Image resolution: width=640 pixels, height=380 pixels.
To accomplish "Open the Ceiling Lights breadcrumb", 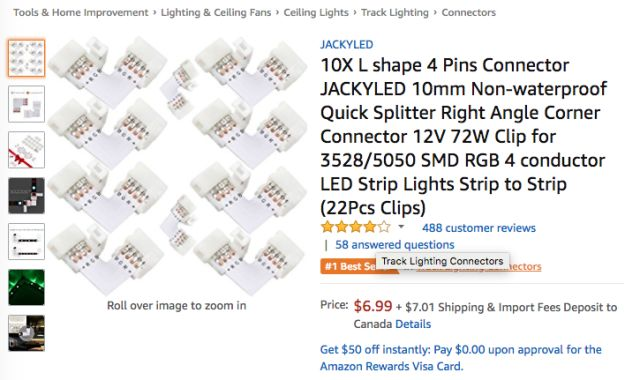I will point(316,13).
